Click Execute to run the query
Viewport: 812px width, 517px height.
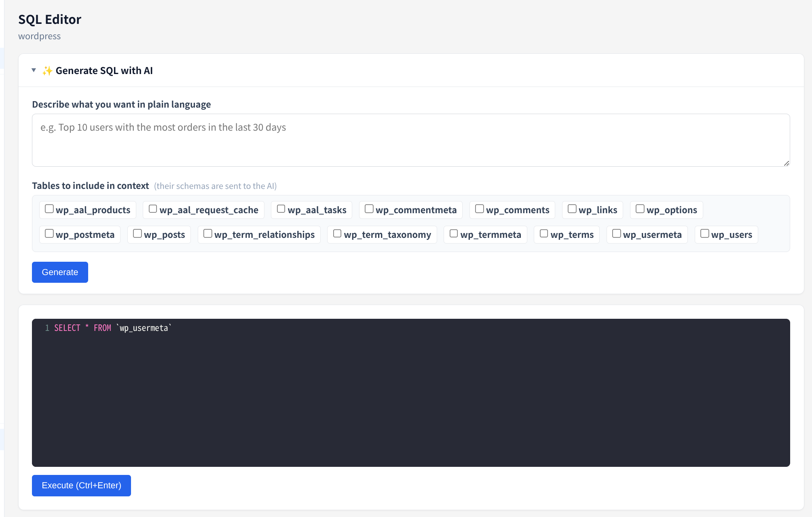point(81,485)
